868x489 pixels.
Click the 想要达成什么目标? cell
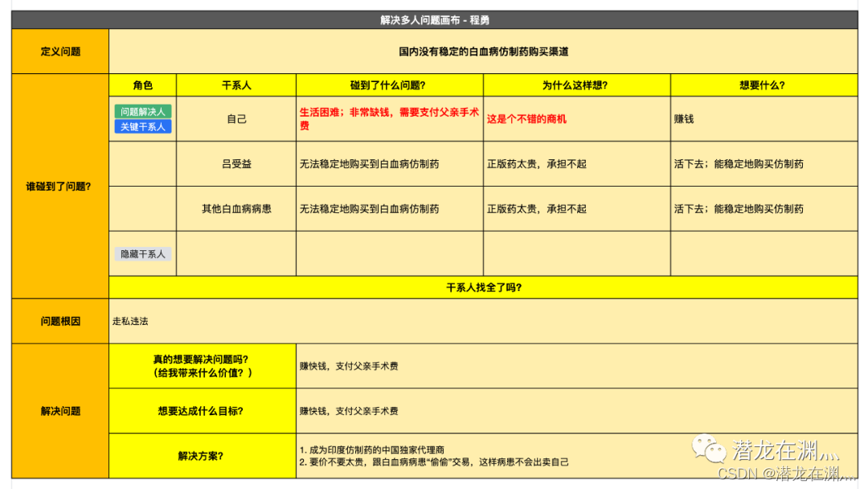203,411
